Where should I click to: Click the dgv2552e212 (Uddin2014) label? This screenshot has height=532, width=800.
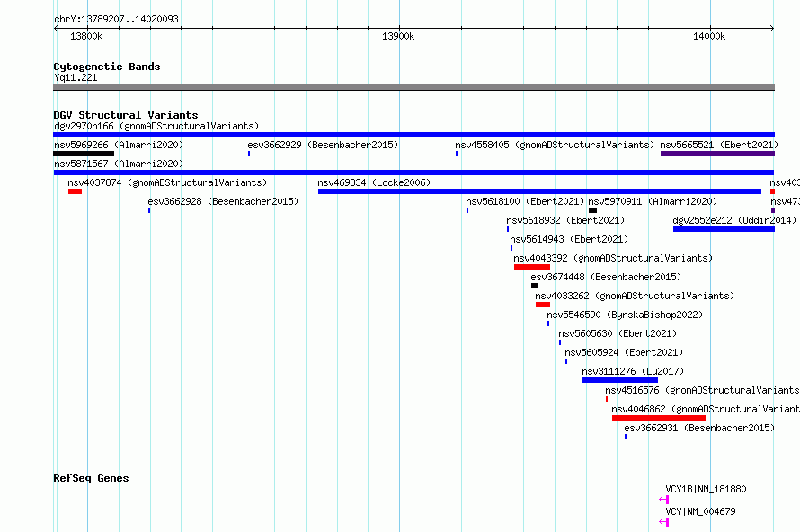734,220
